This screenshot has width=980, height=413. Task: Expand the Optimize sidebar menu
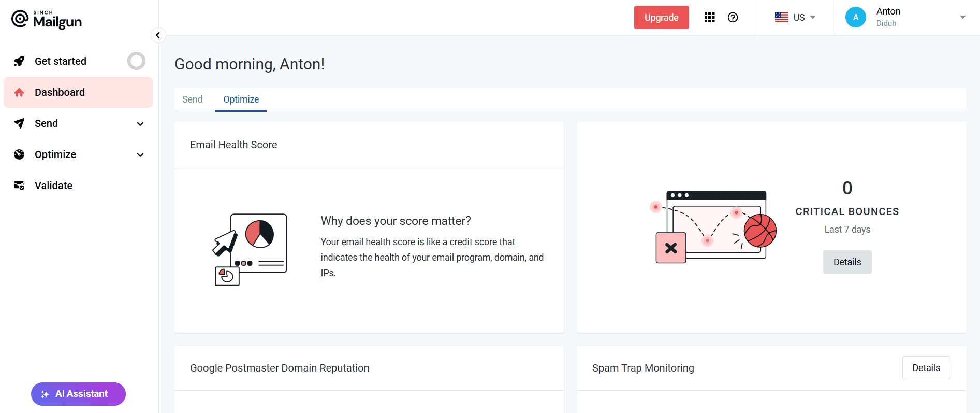pos(140,155)
